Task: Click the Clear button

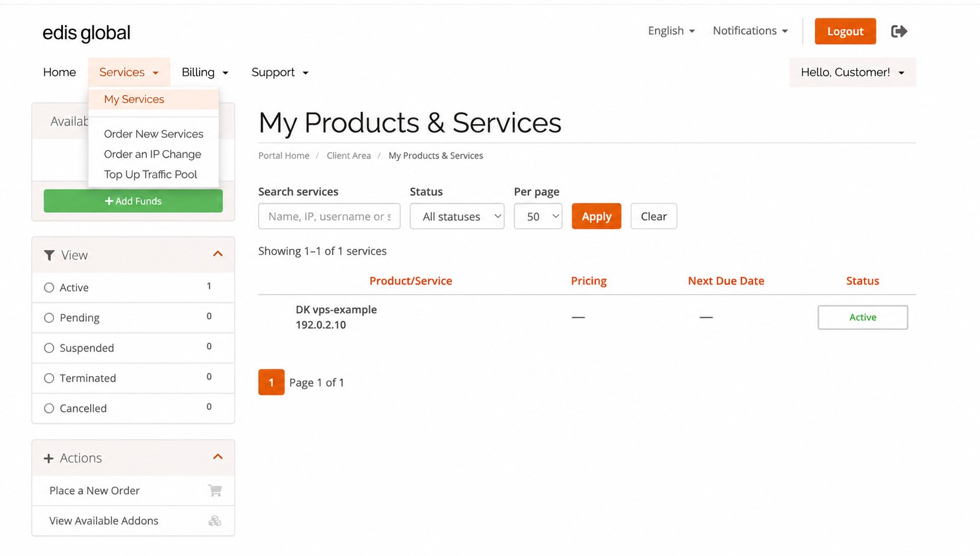Action: pos(653,217)
